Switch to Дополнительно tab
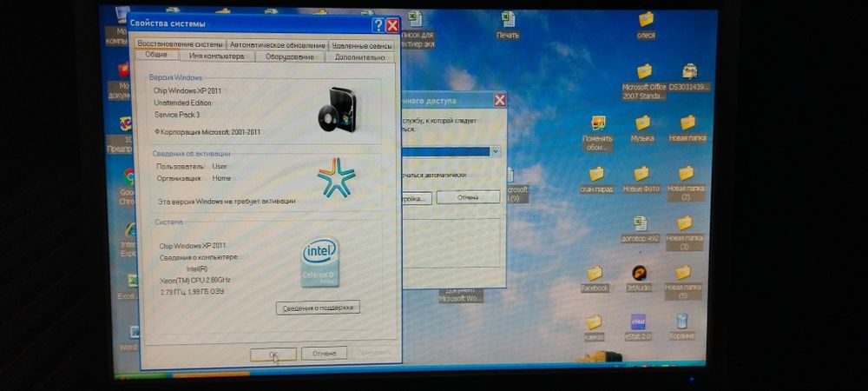 (359, 57)
